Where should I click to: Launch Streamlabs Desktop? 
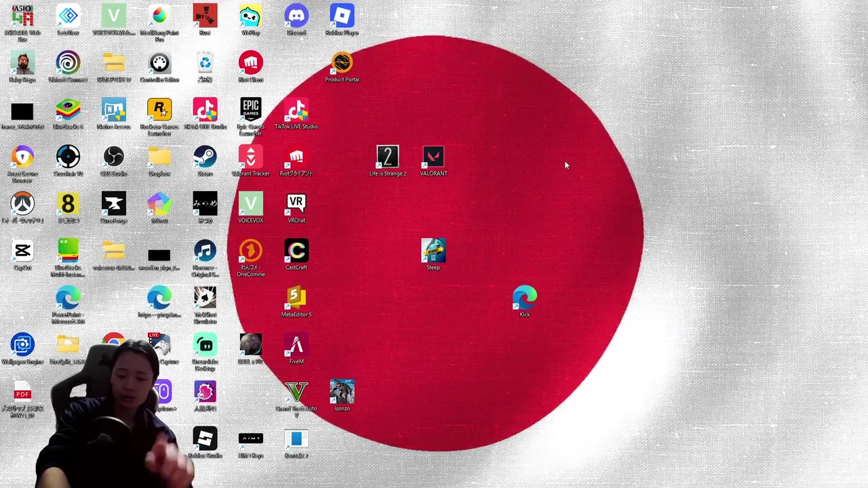[205, 345]
